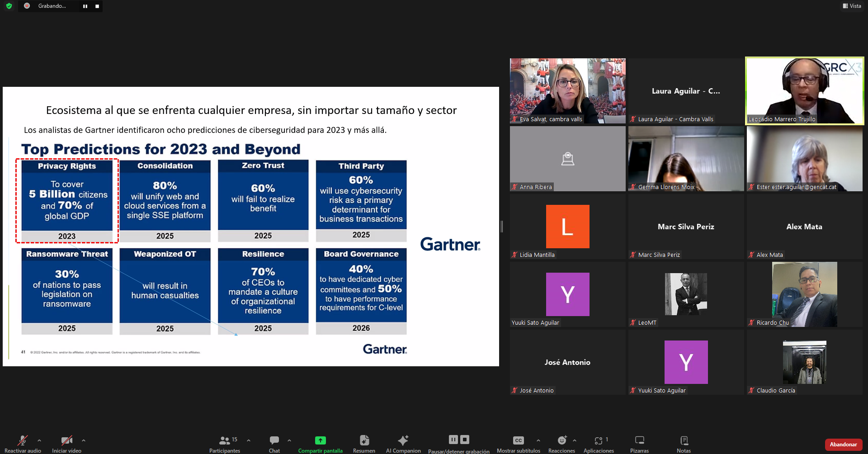The image size is (868, 454).
Task: Expand audio options arrow beside Reactivar audio
Action: [39, 440]
